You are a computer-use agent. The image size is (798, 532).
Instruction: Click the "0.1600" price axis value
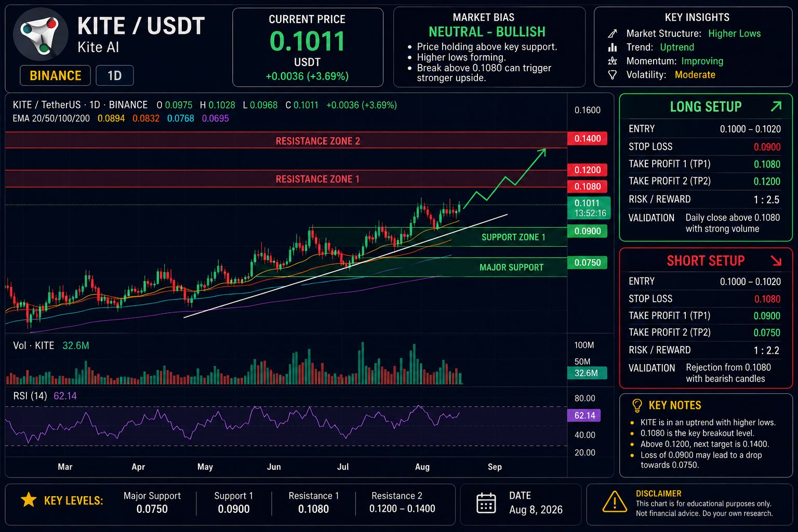tap(588, 110)
